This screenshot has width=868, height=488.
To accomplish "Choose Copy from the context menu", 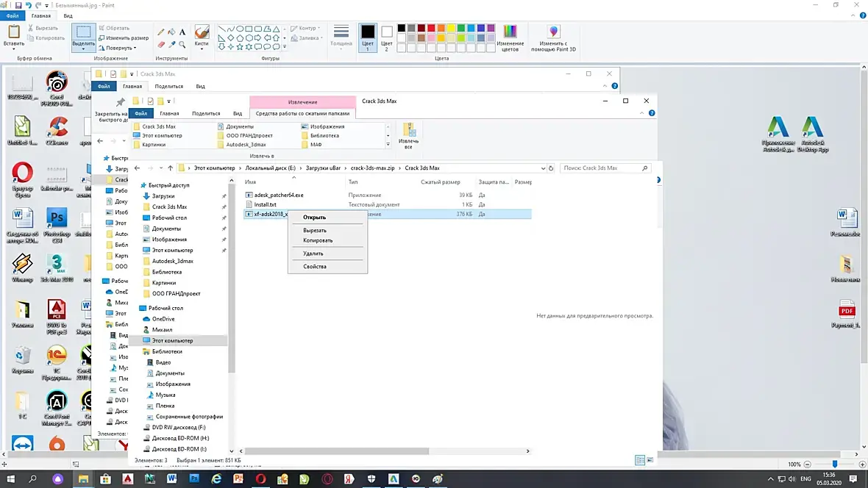I will (318, 240).
